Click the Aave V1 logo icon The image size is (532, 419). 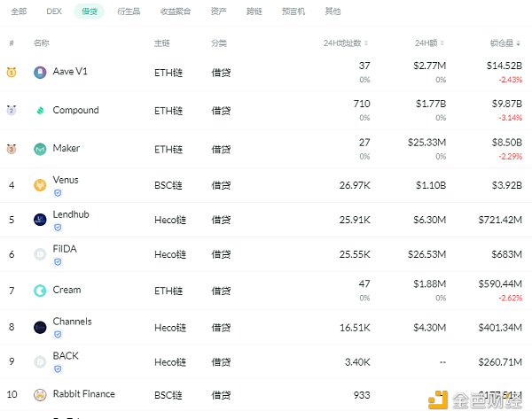pyautogui.click(x=40, y=73)
